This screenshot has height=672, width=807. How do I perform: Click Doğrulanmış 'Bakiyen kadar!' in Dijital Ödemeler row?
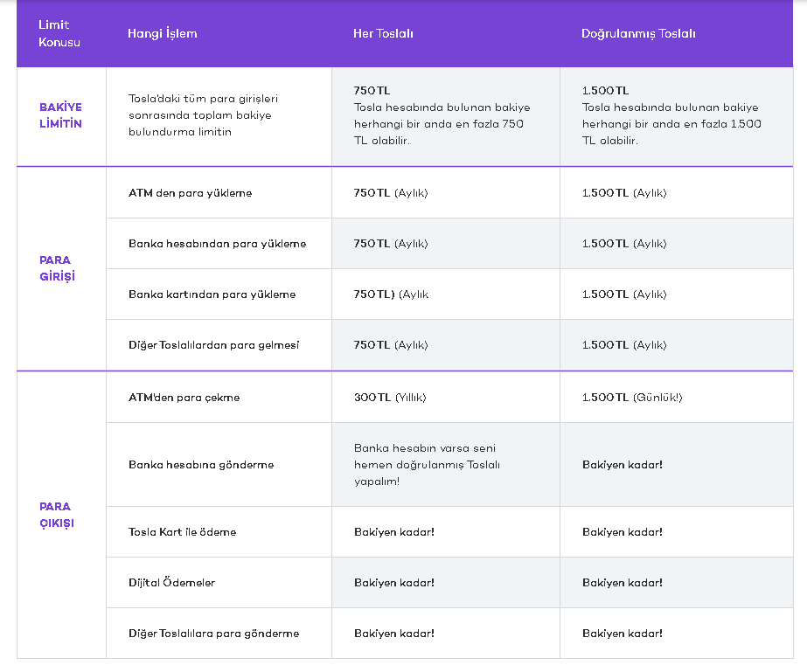click(623, 583)
